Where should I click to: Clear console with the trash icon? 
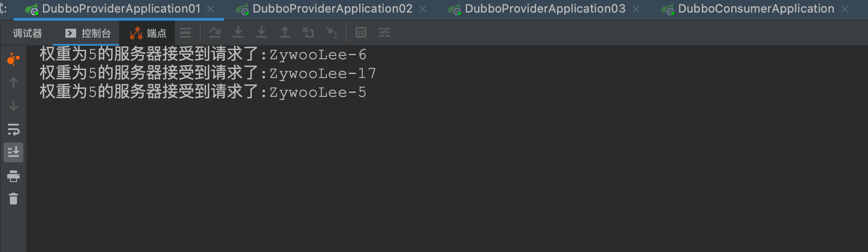[13, 199]
